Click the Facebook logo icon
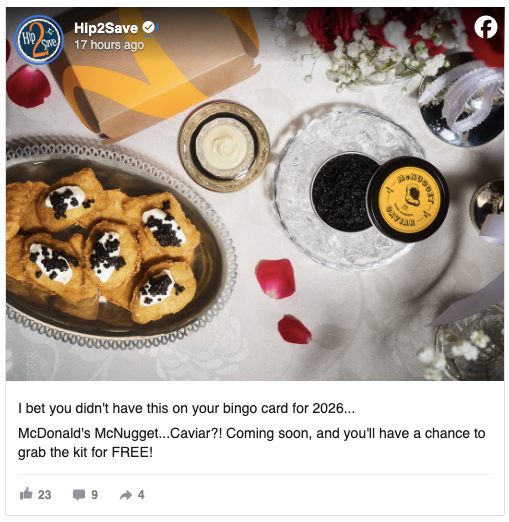The width and height of the screenshot is (509, 522). point(486,27)
